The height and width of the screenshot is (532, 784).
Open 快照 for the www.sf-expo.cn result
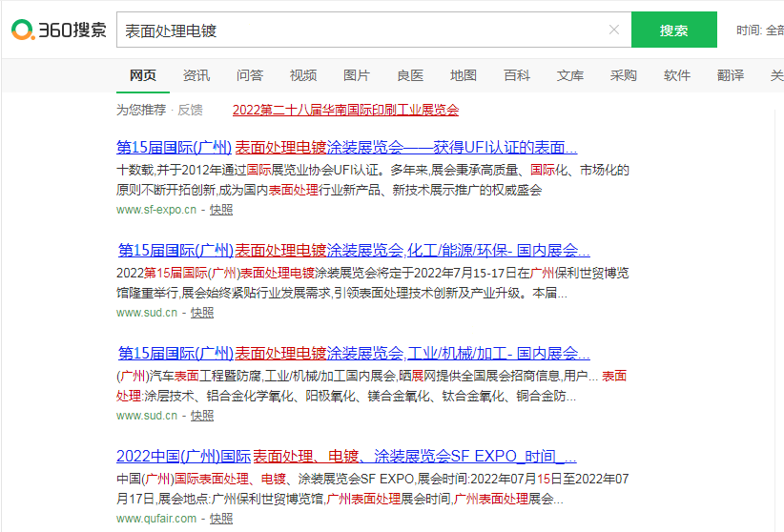point(221,209)
